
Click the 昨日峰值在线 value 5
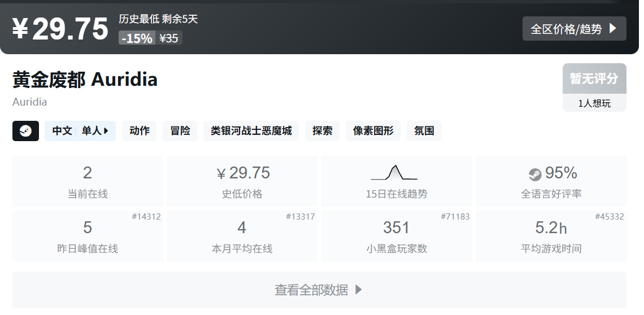(88, 228)
